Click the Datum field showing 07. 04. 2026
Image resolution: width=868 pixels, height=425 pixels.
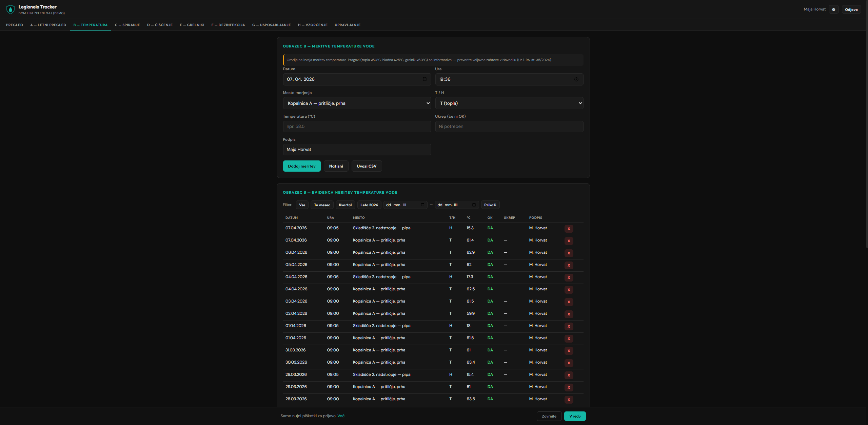357,79
